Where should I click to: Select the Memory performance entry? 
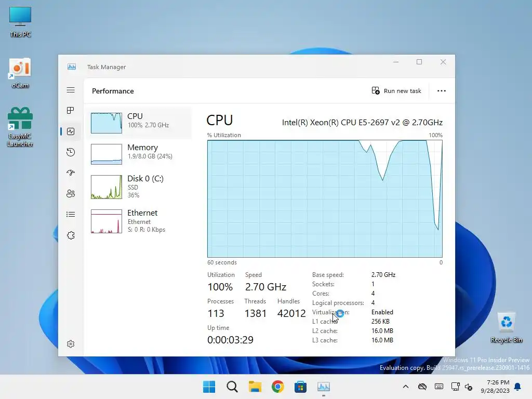139,154
